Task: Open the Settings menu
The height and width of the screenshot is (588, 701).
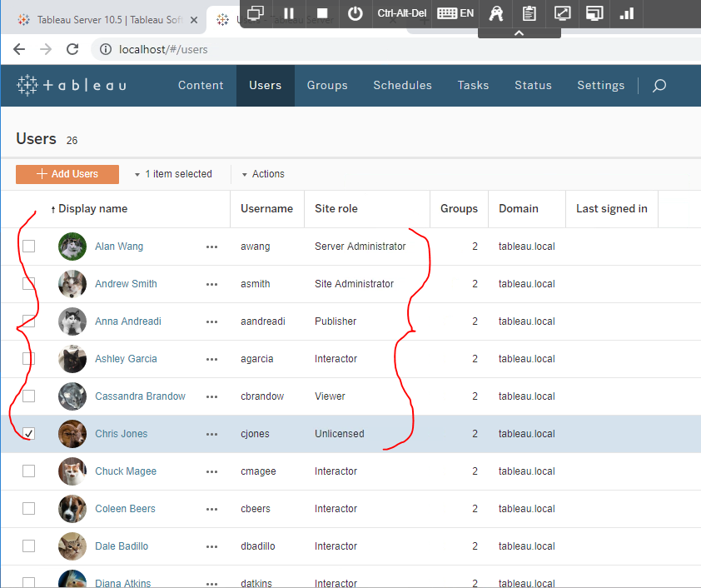Action: pyautogui.click(x=600, y=85)
